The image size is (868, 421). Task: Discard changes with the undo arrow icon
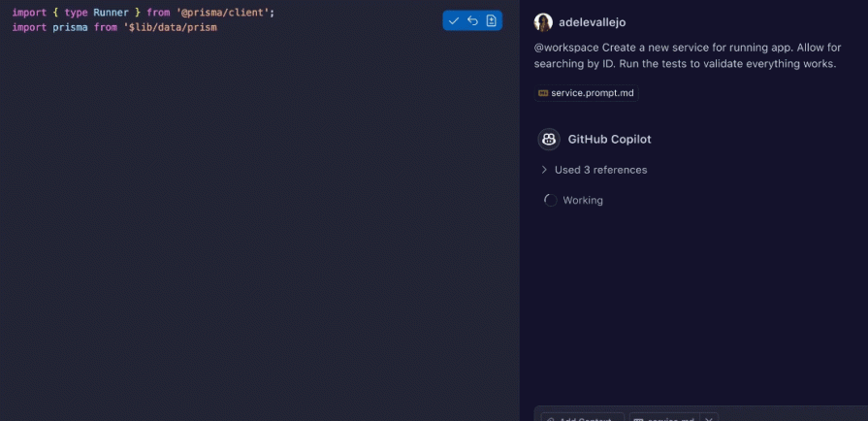click(x=472, y=21)
